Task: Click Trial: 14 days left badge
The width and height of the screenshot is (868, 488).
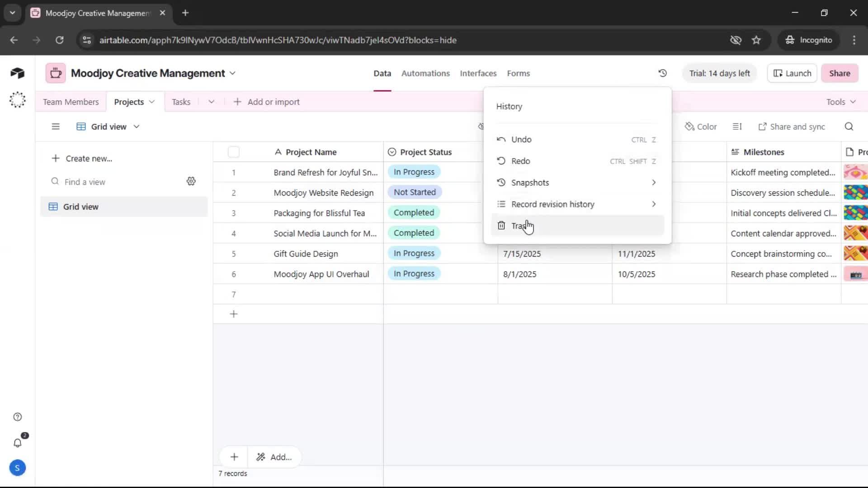Action: click(719, 73)
